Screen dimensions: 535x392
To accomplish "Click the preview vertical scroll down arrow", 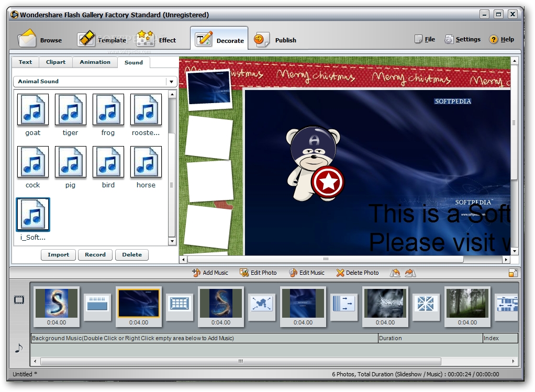I will [x=514, y=251].
